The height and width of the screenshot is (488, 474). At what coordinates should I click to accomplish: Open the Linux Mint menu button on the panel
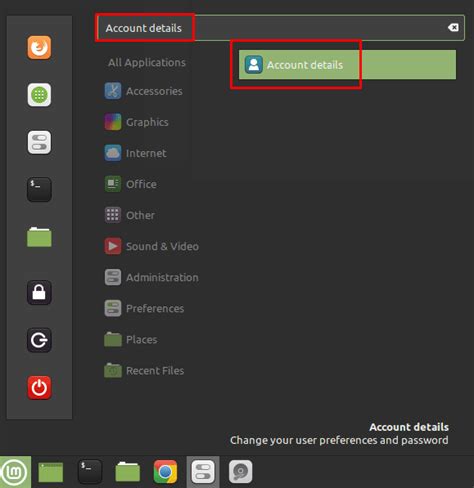[15, 472]
